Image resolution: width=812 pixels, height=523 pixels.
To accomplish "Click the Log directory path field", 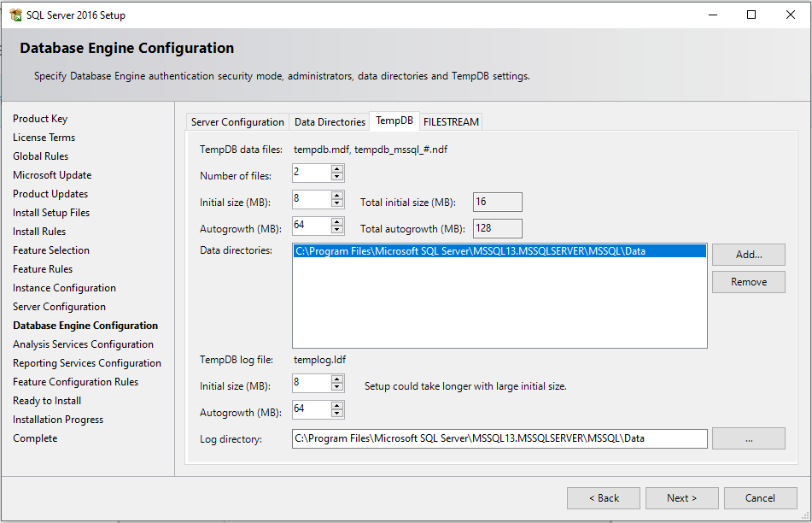I will (499, 438).
